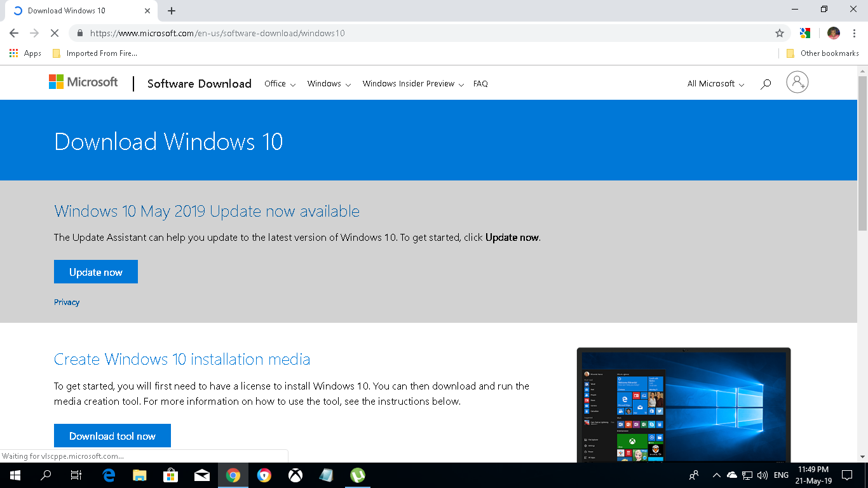Click the taskbar clock showing 11:49 PM
The width and height of the screenshot is (868, 488).
point(812,475)
